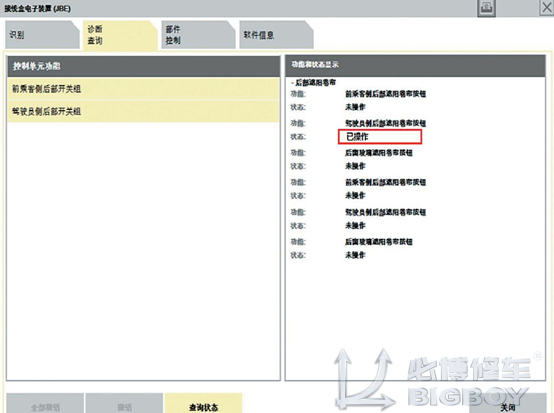Select the topmost 前乘客侧后部遮阳卷帘按钮 function entry

click(x=385, y=94)
